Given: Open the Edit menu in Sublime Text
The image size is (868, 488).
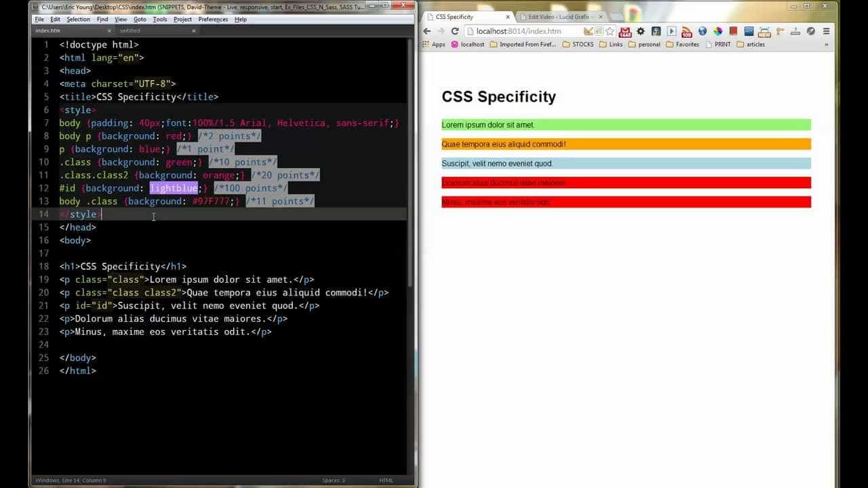Looking at the screenshot, I should pyautogui.click(x=55, y=20).
